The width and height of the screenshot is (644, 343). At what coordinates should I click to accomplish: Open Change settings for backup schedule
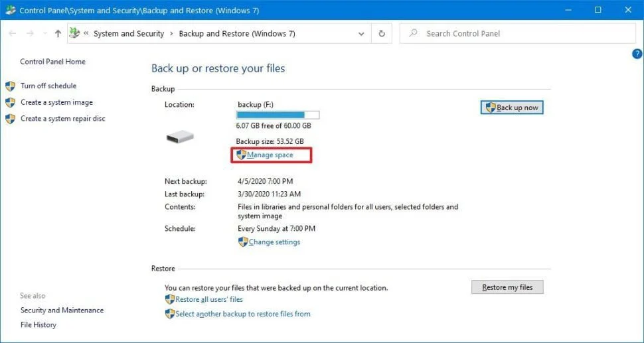(274, 242)
